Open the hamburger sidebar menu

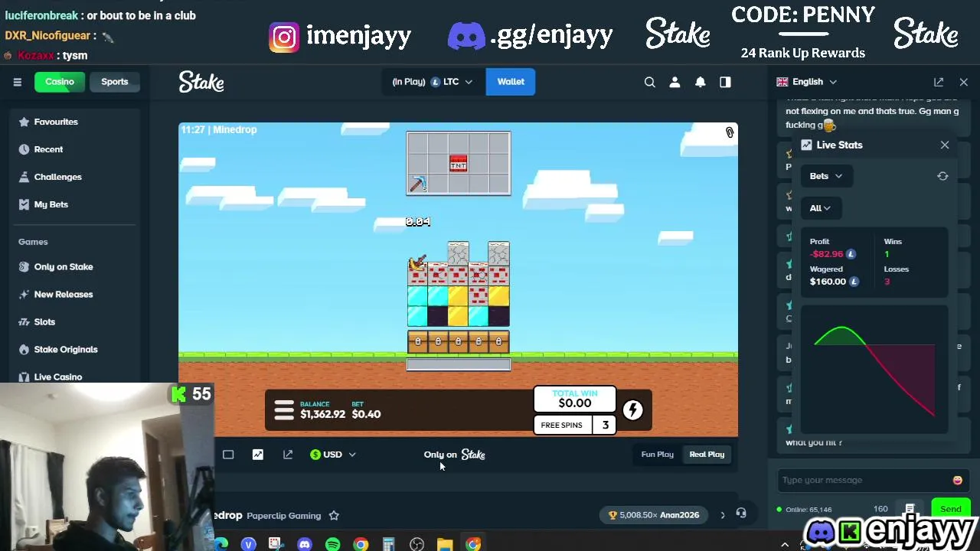pyautogui.click(x=17, y=82)
